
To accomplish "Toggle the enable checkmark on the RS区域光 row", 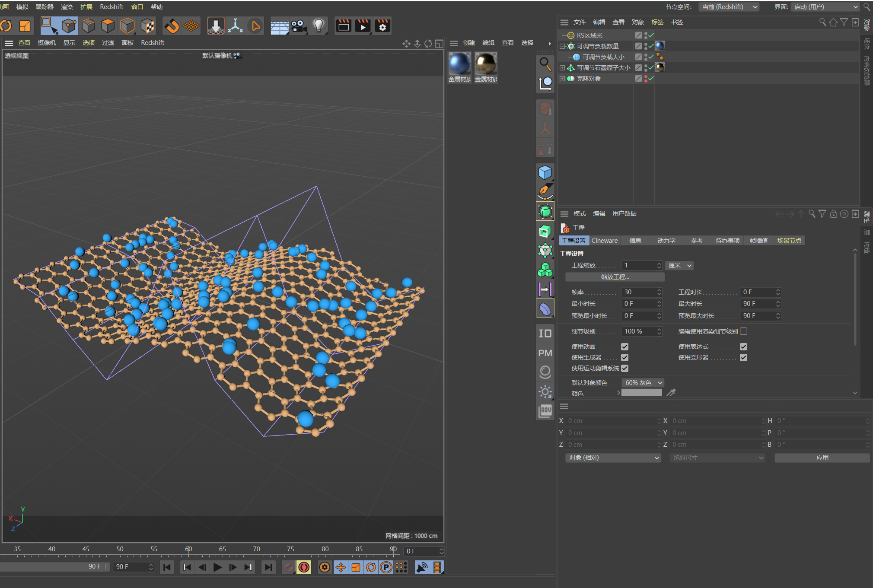I will pyautogui.click(x=651, y=35).
